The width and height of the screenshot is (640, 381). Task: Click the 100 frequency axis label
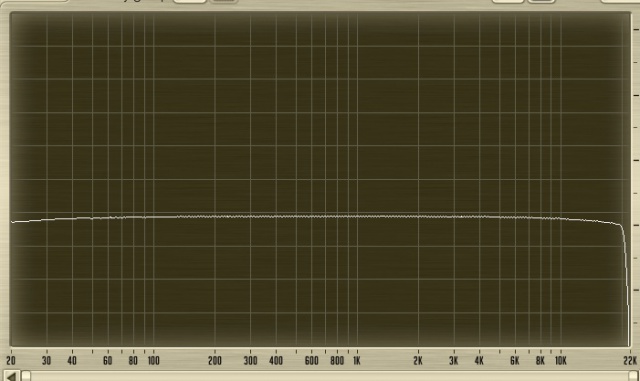pyautogui.click(x=153, y=361)
